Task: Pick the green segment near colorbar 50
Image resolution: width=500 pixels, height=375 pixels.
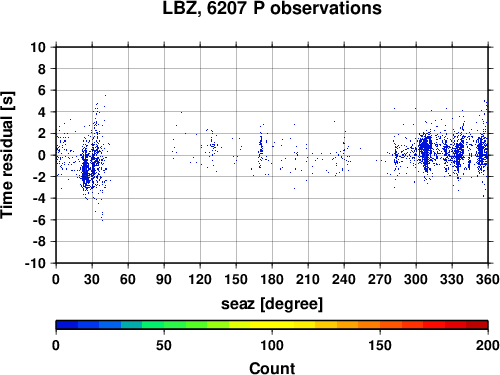Action: coord(164,325)
